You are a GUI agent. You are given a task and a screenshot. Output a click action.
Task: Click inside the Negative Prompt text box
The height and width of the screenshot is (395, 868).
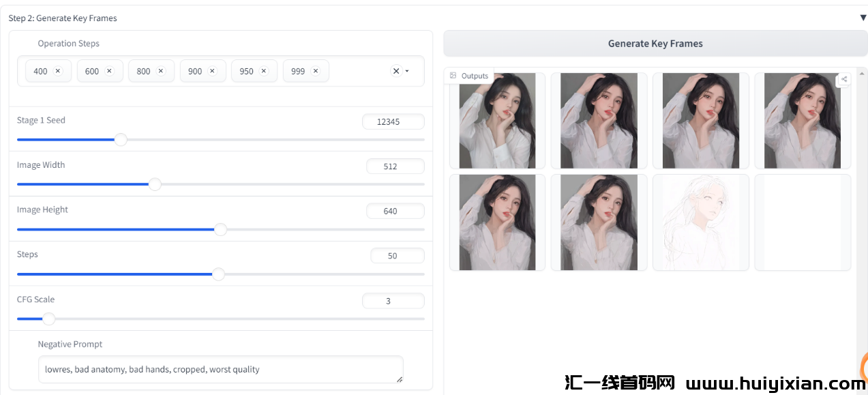pos(220,370)
